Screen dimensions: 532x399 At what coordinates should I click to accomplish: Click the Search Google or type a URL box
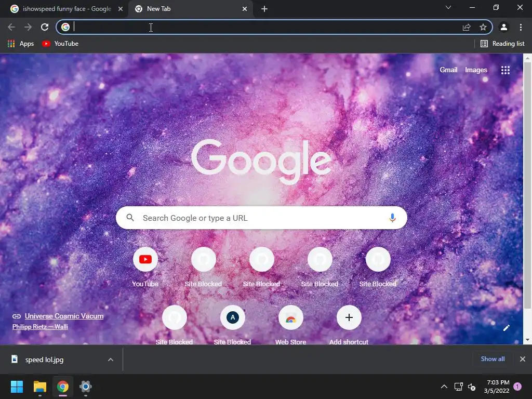pos(261,218)
